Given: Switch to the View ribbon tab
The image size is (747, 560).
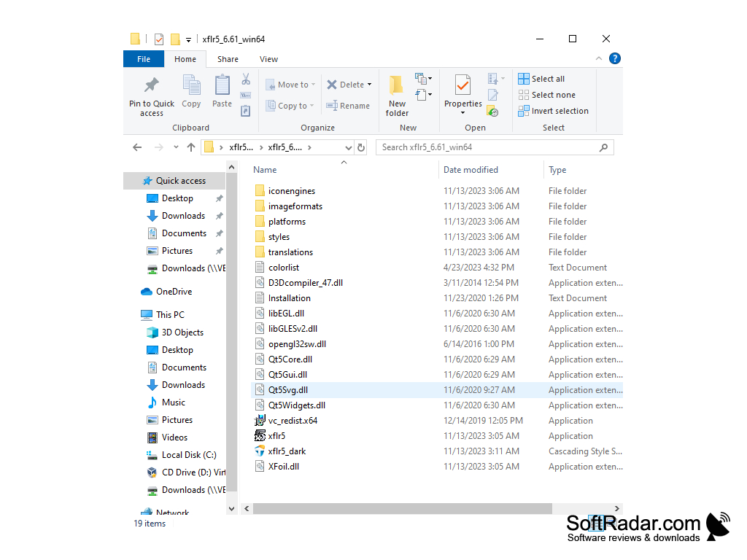Looking at the screenshot, I should tap(268, 60).
